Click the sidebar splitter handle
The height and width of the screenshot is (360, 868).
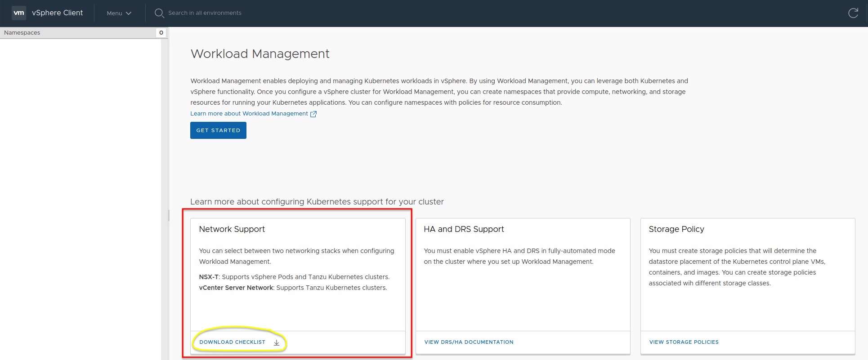[169, 216]
